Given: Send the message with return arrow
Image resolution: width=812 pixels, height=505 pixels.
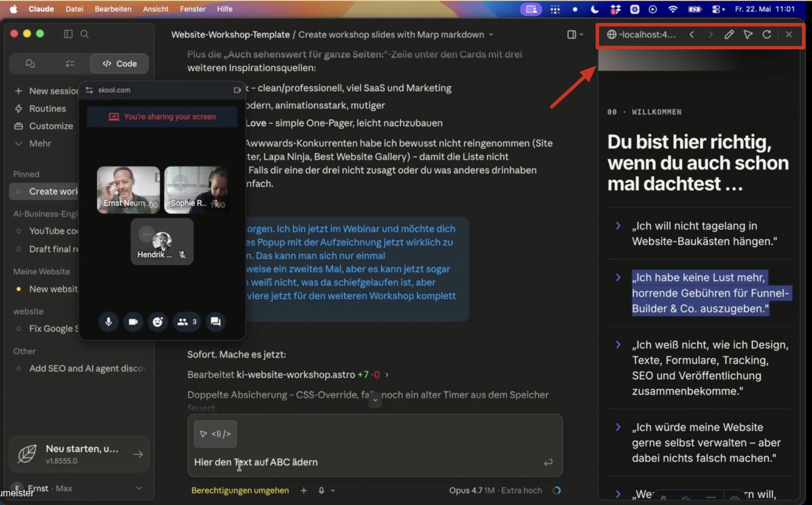Looking at the screenshot, I should pos(548,462).
